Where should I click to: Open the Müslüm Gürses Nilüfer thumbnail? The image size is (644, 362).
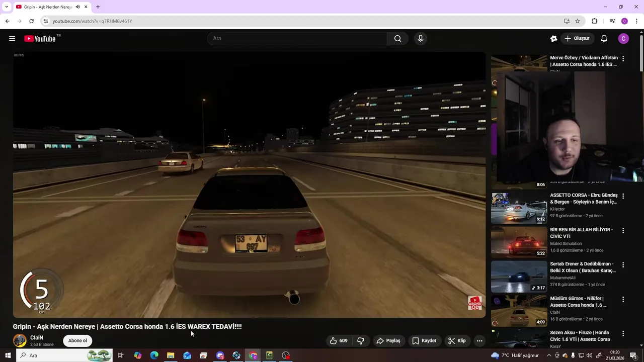pos(519,311)
